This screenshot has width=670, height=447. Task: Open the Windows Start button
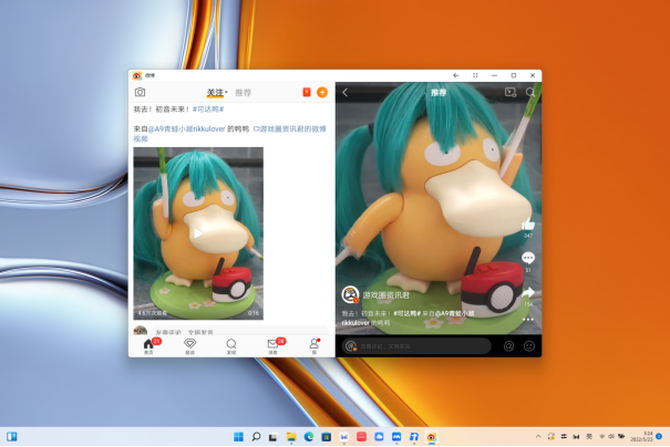(x=238, y=437)
